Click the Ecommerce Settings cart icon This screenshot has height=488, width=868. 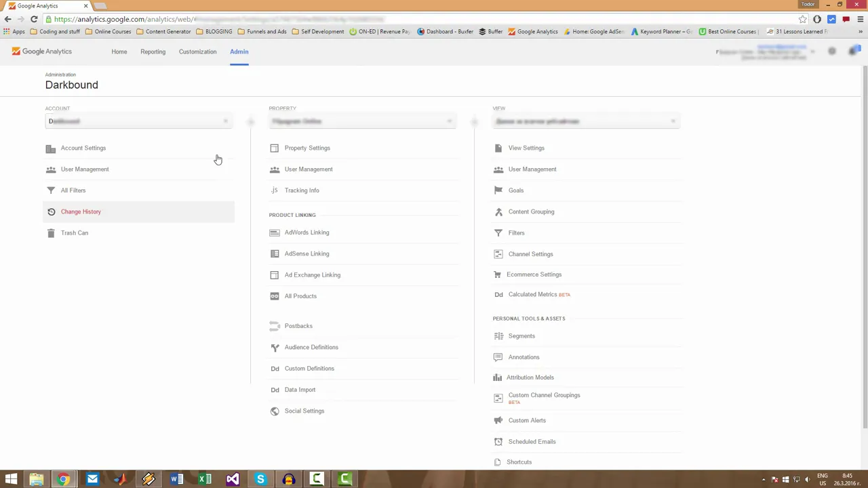pyautogui.click(x=497, y=274)
